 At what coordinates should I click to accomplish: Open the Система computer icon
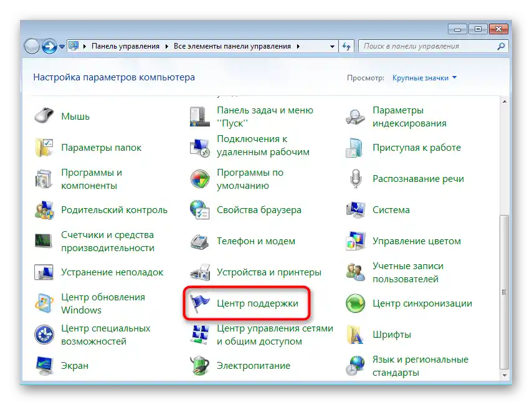[355, 210]
